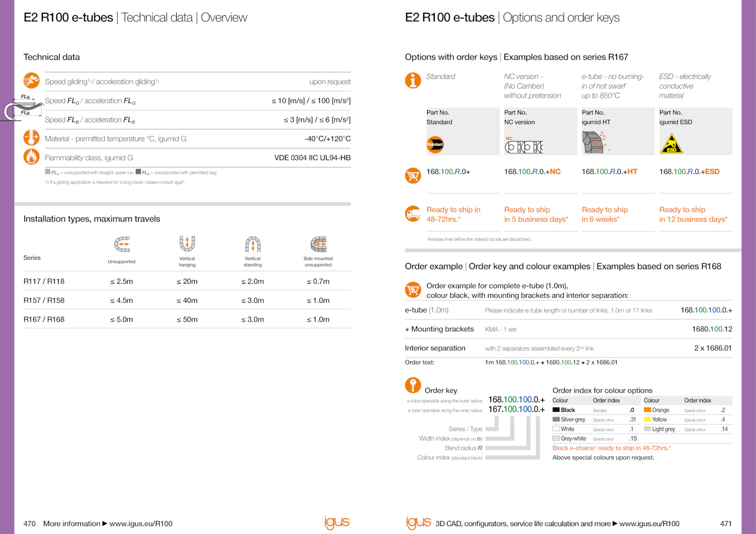
Task: Click the R167 / R168 series row label
Action: pos(44,320)
